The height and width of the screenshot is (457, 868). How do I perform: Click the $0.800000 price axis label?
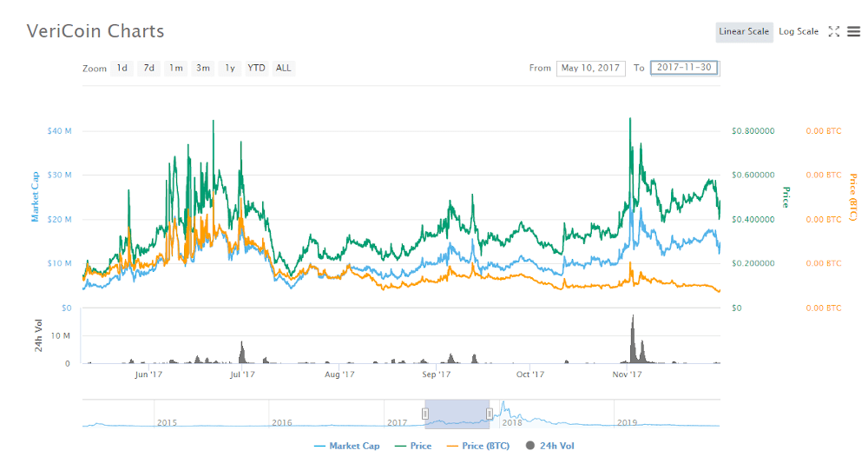click(753, 131)
